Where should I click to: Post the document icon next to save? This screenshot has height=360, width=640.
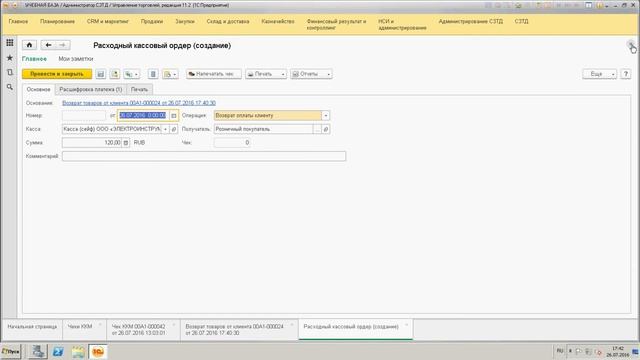click(115, 74)
